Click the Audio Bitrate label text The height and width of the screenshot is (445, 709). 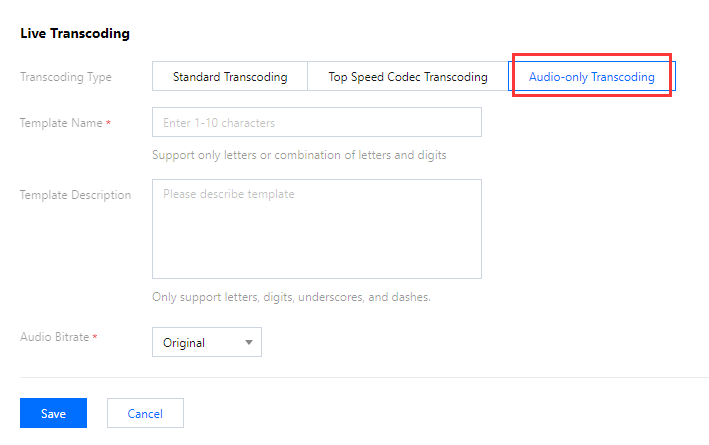[x=54, y=337]
